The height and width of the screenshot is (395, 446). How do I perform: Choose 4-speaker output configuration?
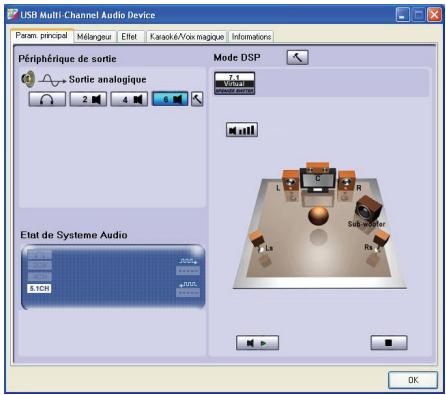[x=129, y=99]
